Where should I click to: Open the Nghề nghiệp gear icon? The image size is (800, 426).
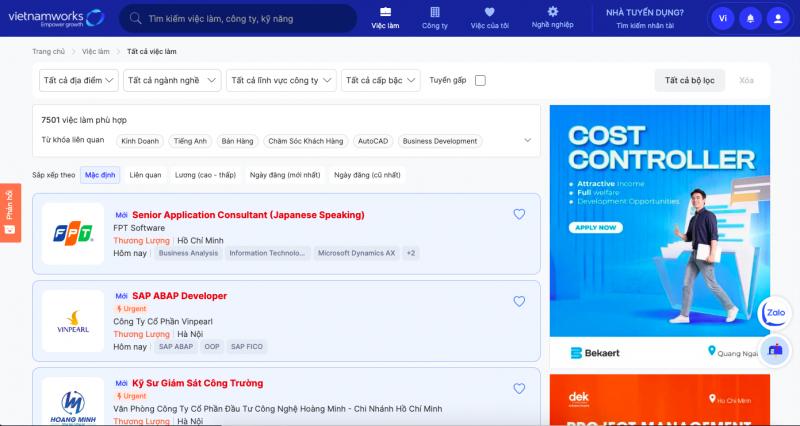(x=553, y=11)
